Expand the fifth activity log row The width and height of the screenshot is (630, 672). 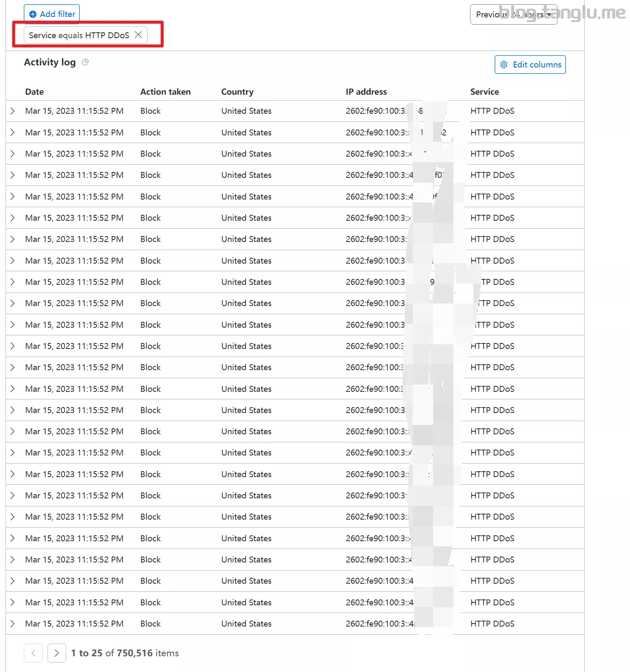click(12, 197)
